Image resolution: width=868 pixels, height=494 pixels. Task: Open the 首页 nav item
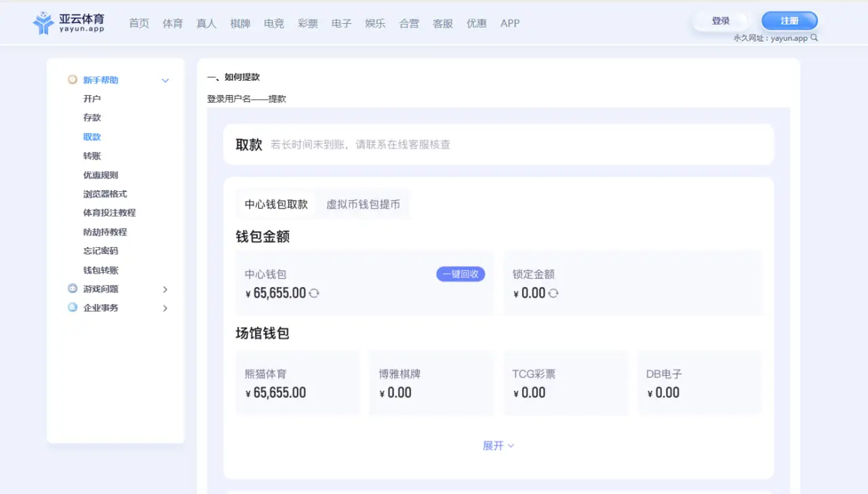139,23
